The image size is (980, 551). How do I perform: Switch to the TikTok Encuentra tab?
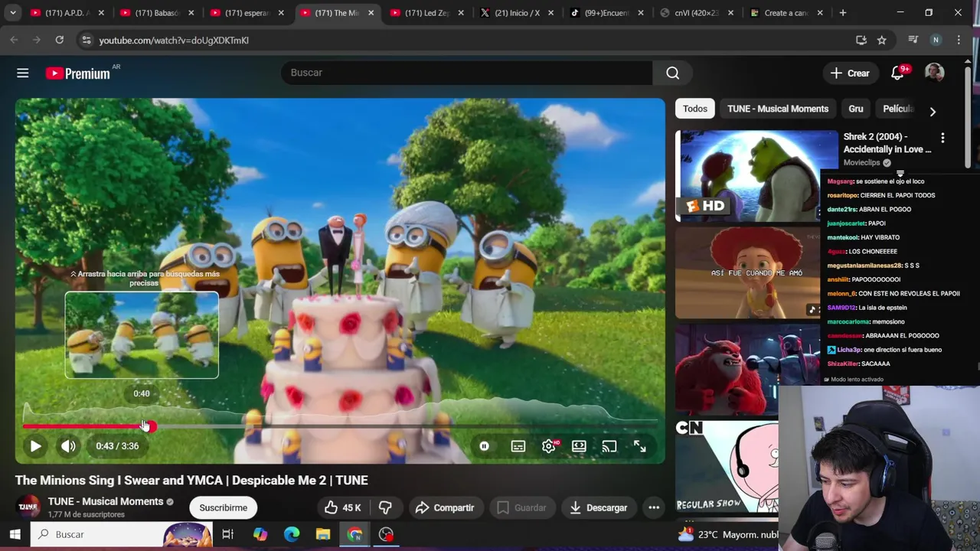606,13
